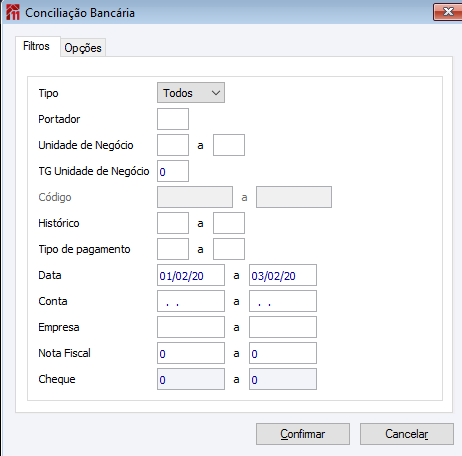
Task: Click the end Data field 03/02/20
Action: (x=283, y=275)
